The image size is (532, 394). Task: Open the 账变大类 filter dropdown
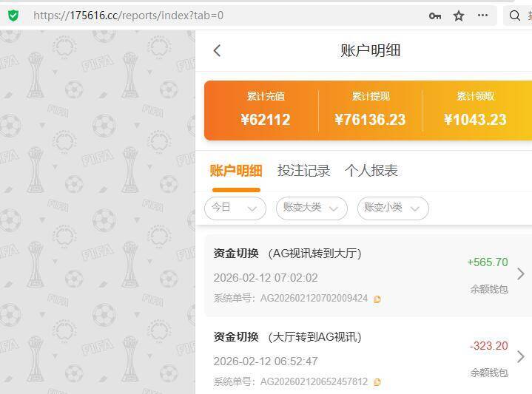311,208
